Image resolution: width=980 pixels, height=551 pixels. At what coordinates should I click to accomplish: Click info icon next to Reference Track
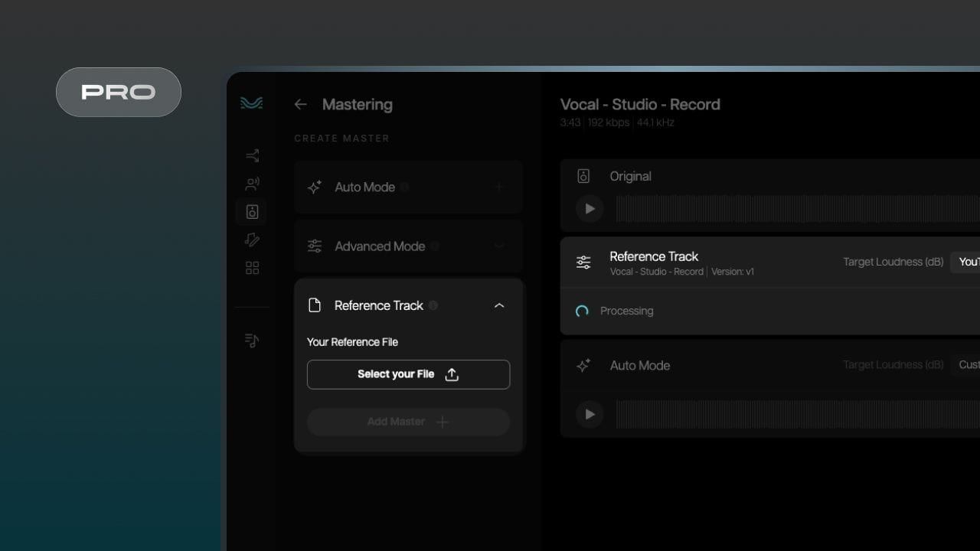[433, 305]
